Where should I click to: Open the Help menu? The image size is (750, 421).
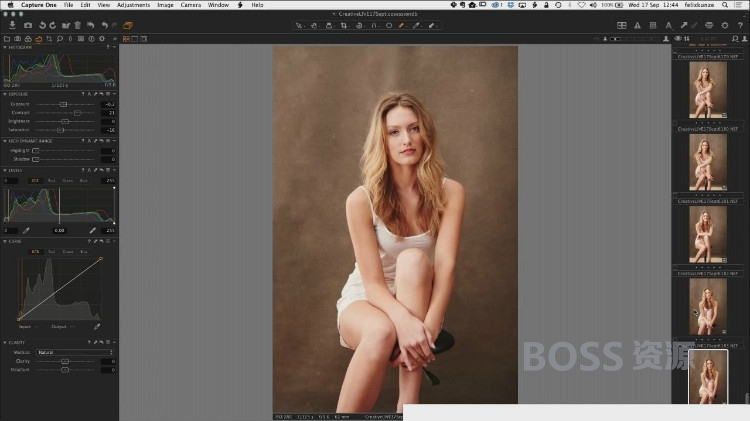pyautogui.click(x=257, y=5)
